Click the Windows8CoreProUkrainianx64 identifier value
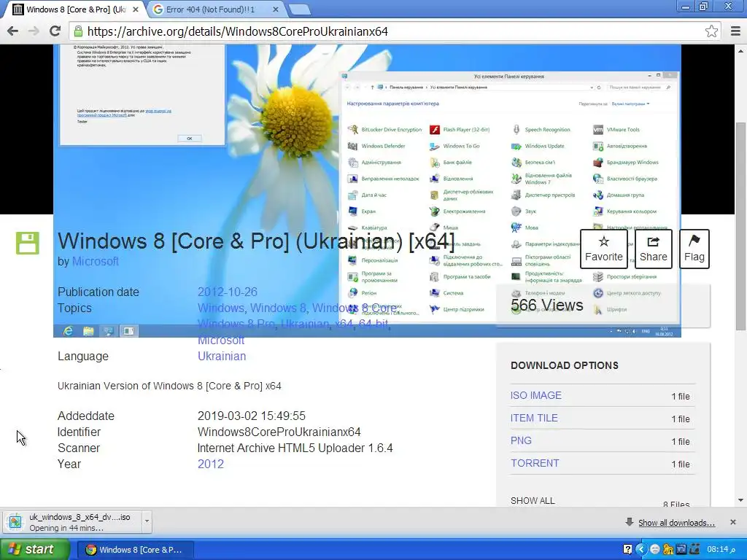The height and width of the screenshot is (560, 747). click(x=279, y=432)
